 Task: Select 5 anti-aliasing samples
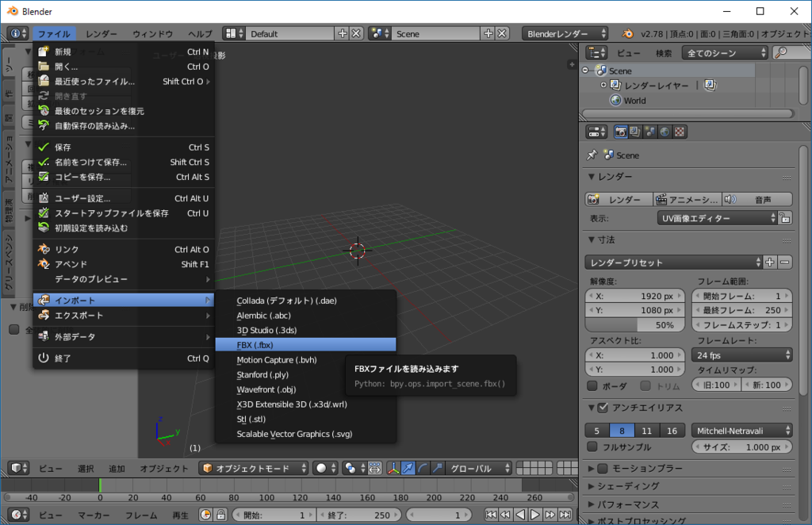pyautogui.click(x=597, y=431)
